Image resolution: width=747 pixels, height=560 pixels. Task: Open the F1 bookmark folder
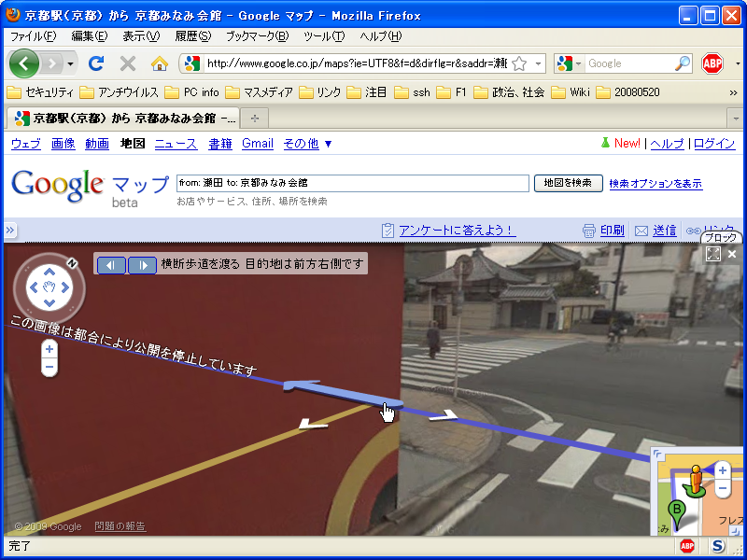click(451, 92)
